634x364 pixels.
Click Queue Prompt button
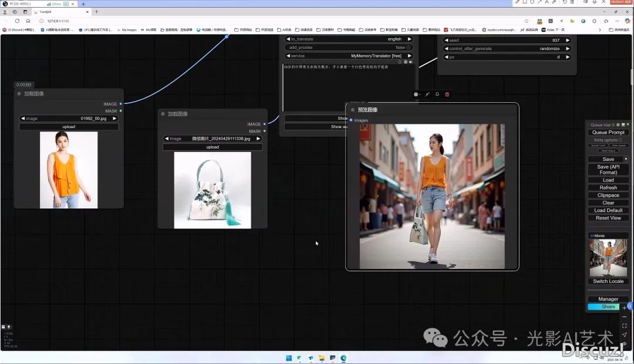click(x=608, y=132)
